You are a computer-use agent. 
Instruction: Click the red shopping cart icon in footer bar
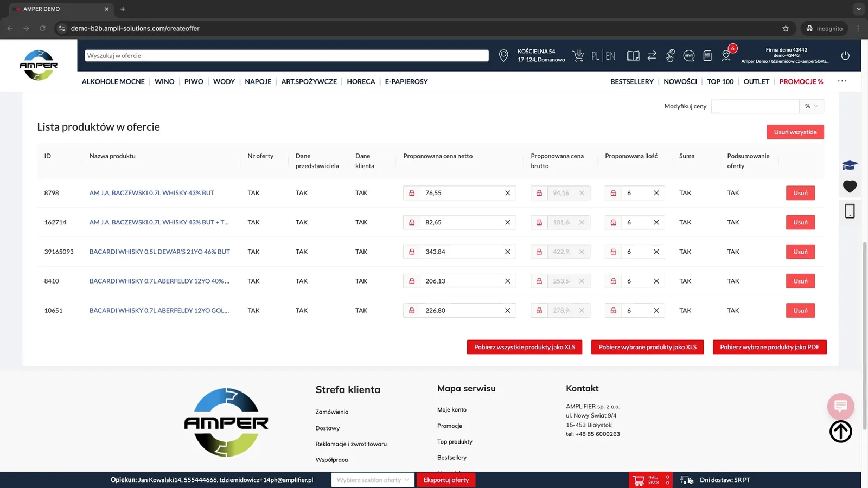coord(639,480)
